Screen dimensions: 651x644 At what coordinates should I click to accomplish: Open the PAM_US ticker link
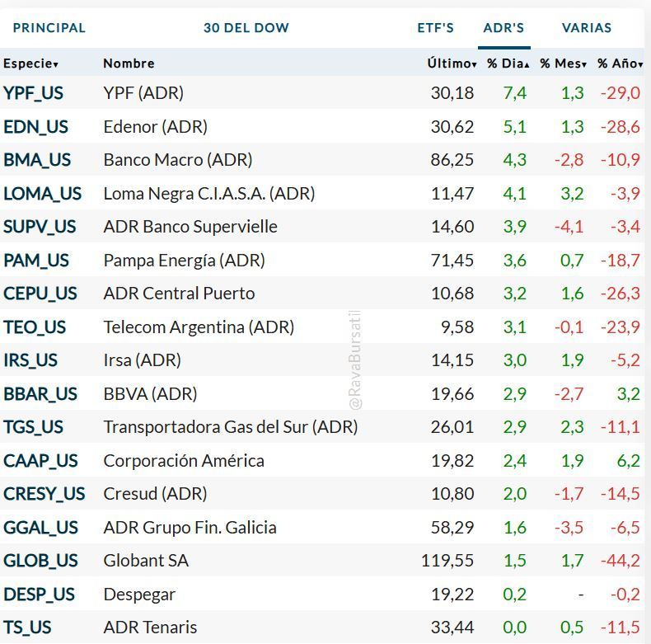tap(36, 261)
